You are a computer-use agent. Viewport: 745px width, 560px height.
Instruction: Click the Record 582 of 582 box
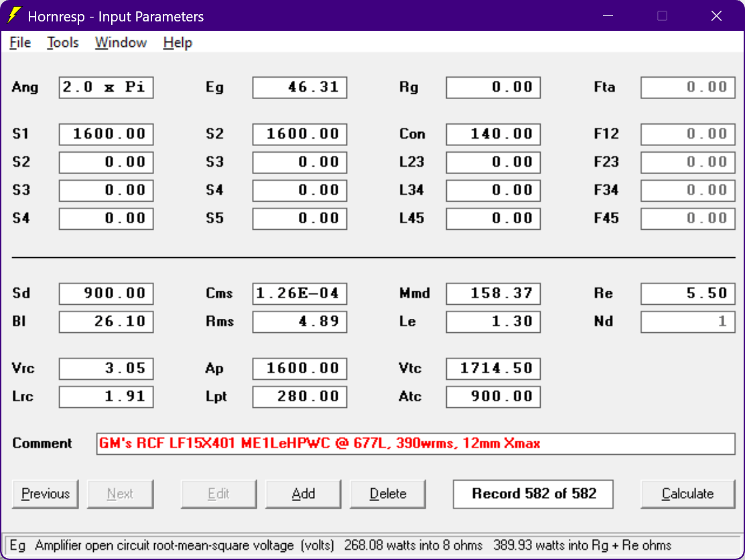point(533,494)
